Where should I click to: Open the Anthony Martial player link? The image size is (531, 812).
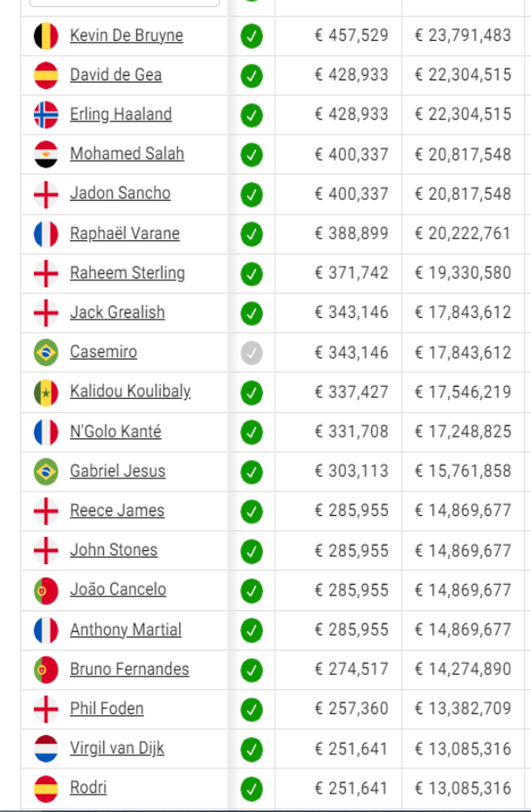pyautogui.click(x=126, y=630)
